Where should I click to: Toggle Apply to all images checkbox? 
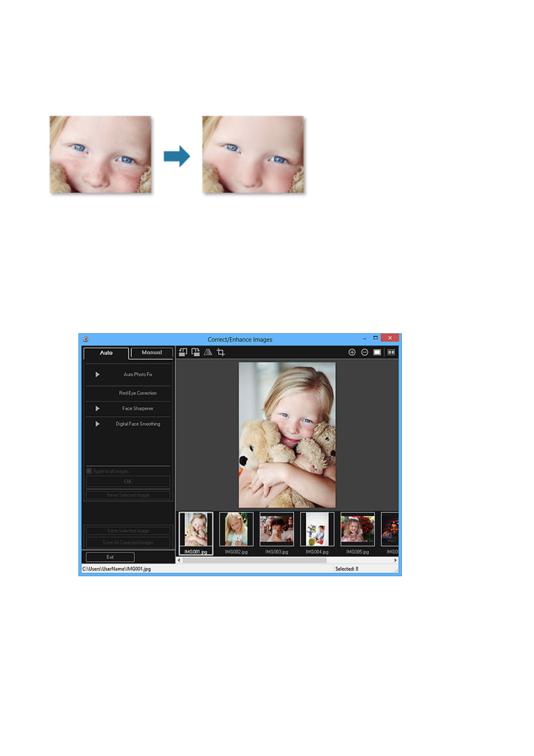click(x=89, y=472)
